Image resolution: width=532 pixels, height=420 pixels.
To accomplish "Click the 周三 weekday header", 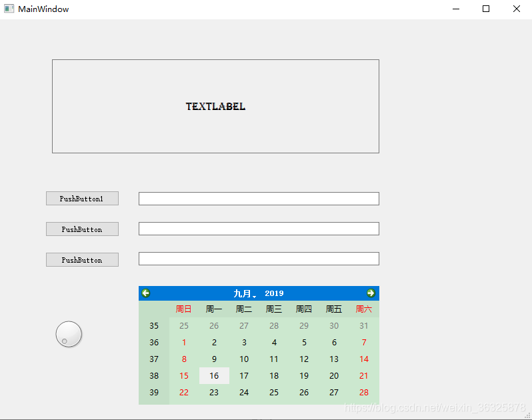I will click(274, 309).
